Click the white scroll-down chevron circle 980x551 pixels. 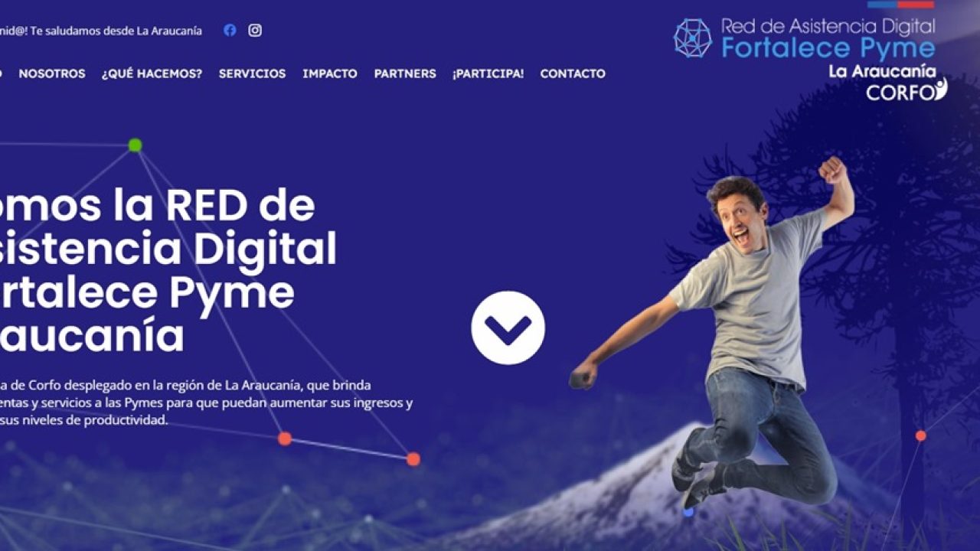(x=508, y=328)
